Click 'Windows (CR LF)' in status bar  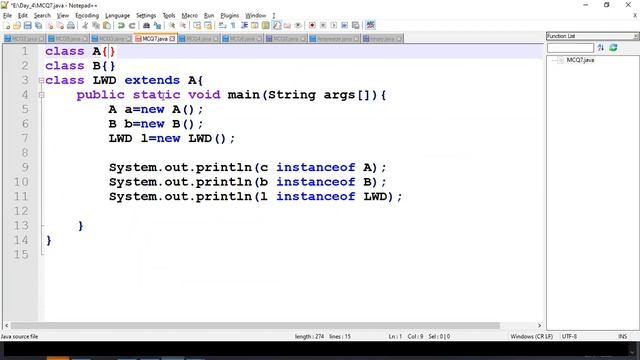531,336
